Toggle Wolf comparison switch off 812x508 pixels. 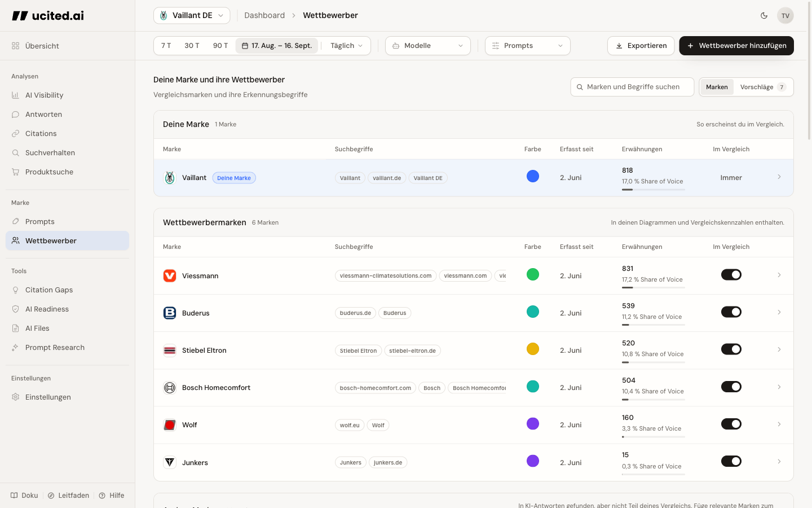pyautogui.click(x=731, y=424)
